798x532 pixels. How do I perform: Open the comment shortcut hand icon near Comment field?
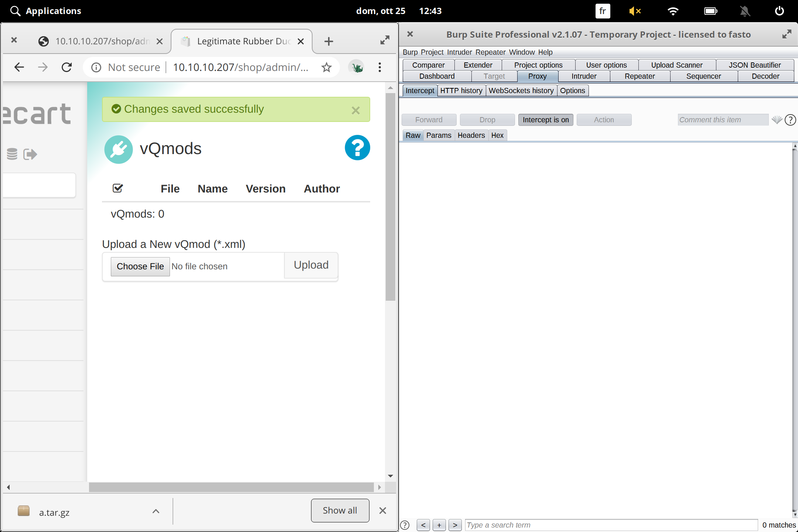pyautogui.click(x=777, y=120)
